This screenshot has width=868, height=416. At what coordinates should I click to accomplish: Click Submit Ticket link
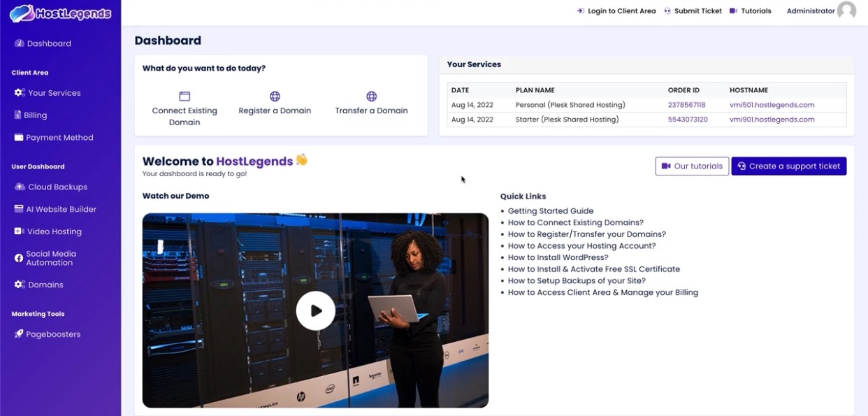(697, 10)
